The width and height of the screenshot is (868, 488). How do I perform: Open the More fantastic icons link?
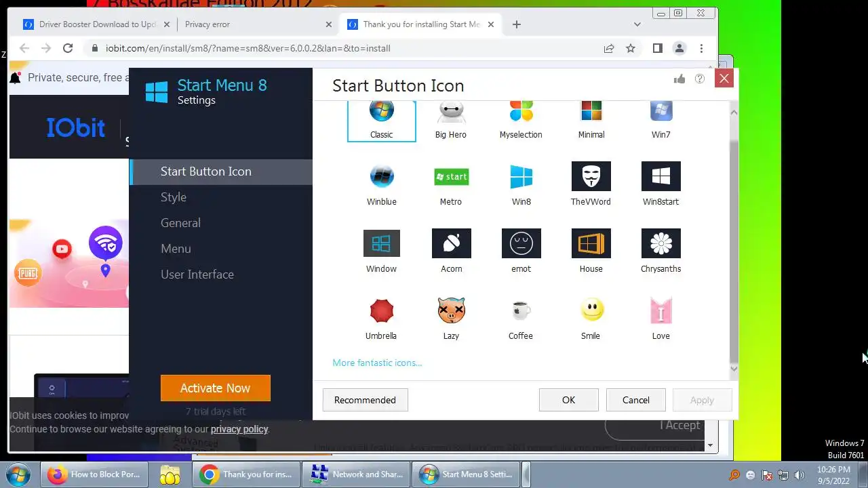tap(377, 363)
